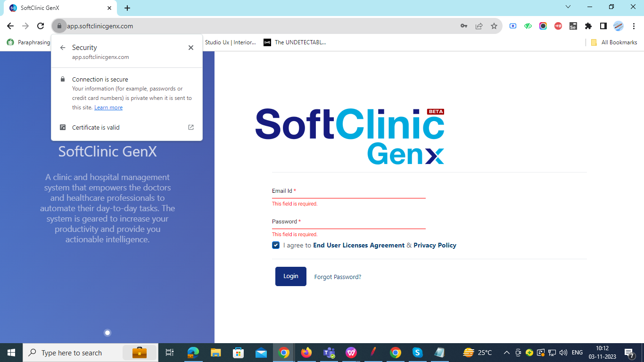Open certificate details via external link icon

point(191,127)
